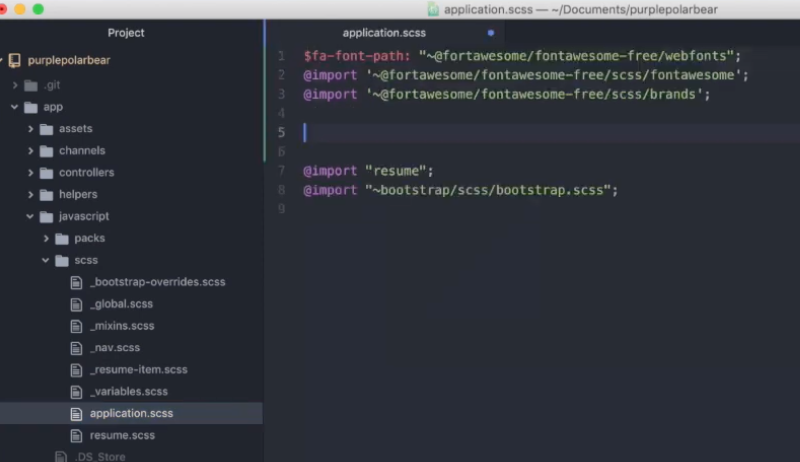Image resolution: width=800 pixels, height=462 pixels.
Task: Click the channels folder icon
Action: [x=46, y=151]
